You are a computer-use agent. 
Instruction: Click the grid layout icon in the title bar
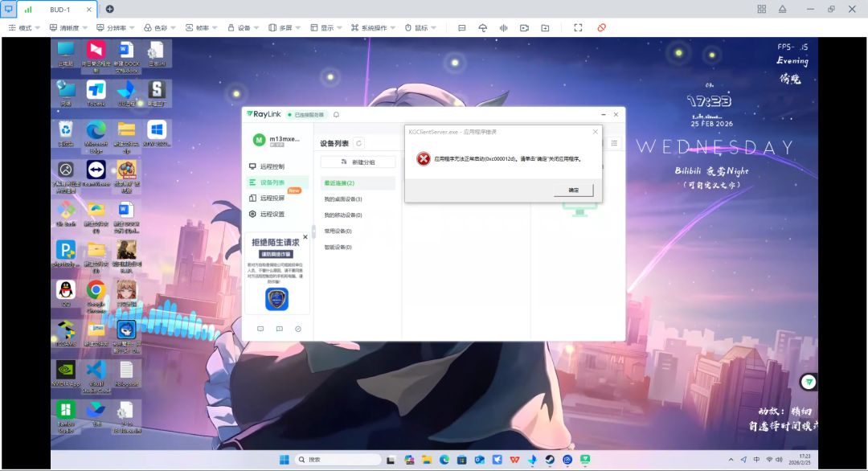[762, 9]
